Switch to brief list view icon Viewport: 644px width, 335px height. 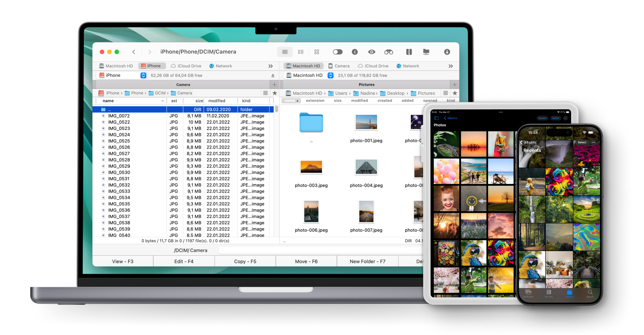[301, 52]
